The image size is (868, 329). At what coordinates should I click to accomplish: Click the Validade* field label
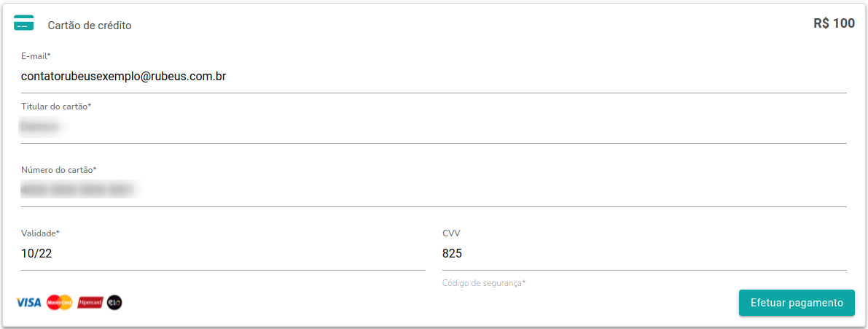[x=40, y=233]
